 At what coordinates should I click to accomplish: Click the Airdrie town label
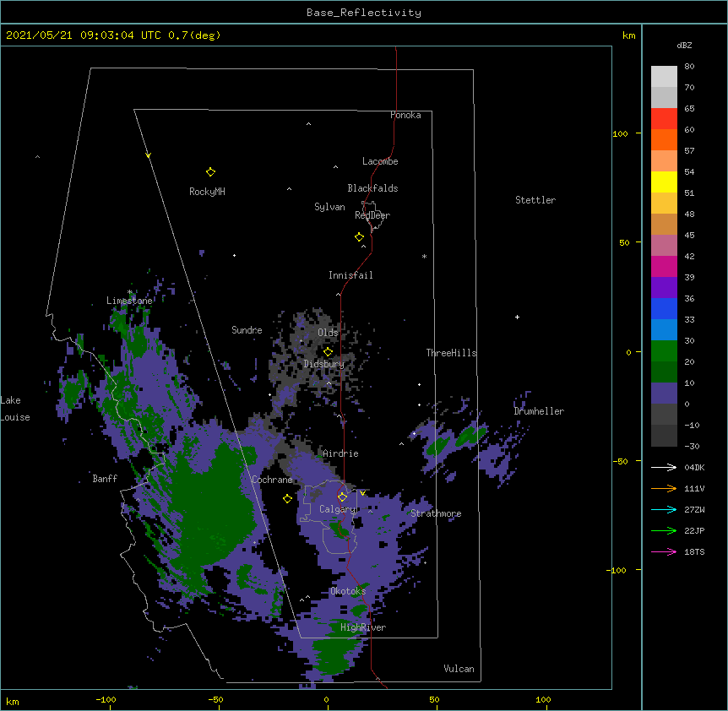click(x=341, y=453)
